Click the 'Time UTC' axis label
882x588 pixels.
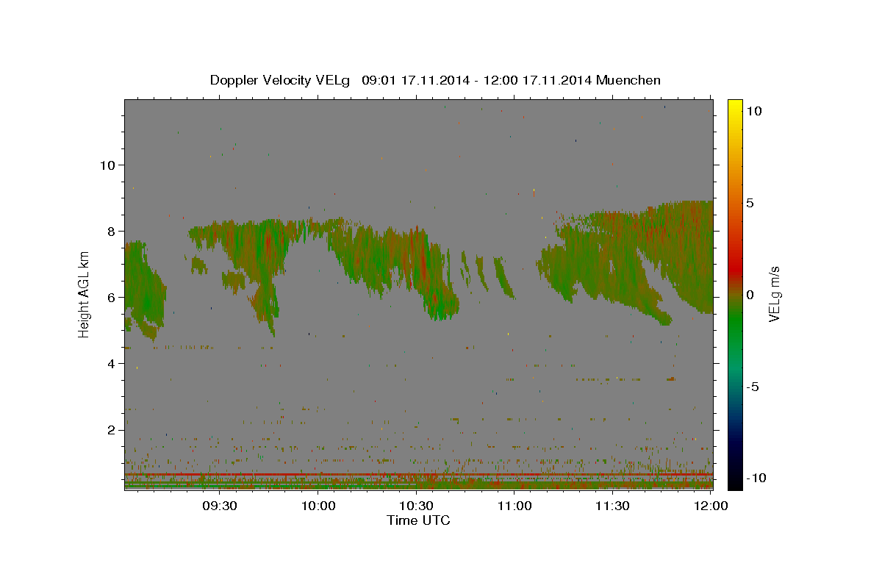418,520
